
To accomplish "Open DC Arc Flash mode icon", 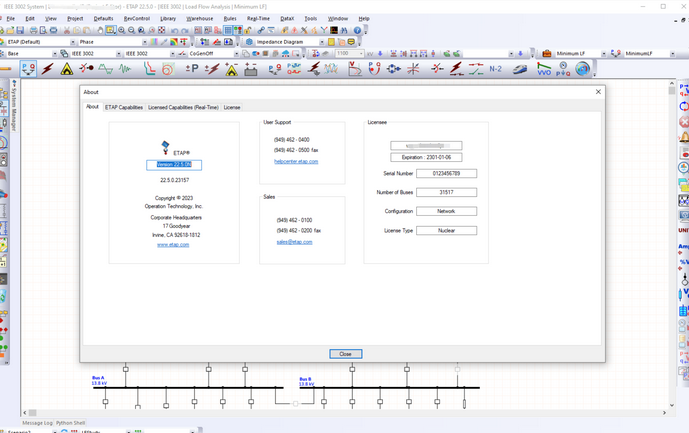I will point(231,69).
